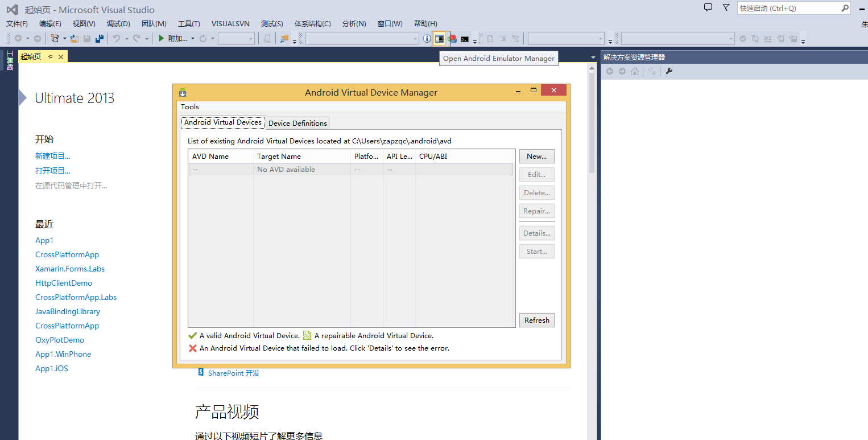Switch to the Device Definitions tab
868x440 pixels.
[297, 123]
